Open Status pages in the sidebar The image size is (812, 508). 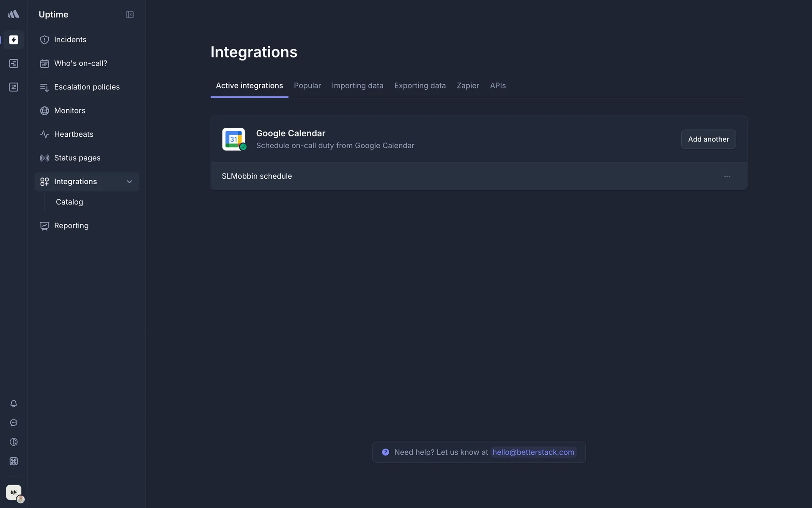coord(77,158)
